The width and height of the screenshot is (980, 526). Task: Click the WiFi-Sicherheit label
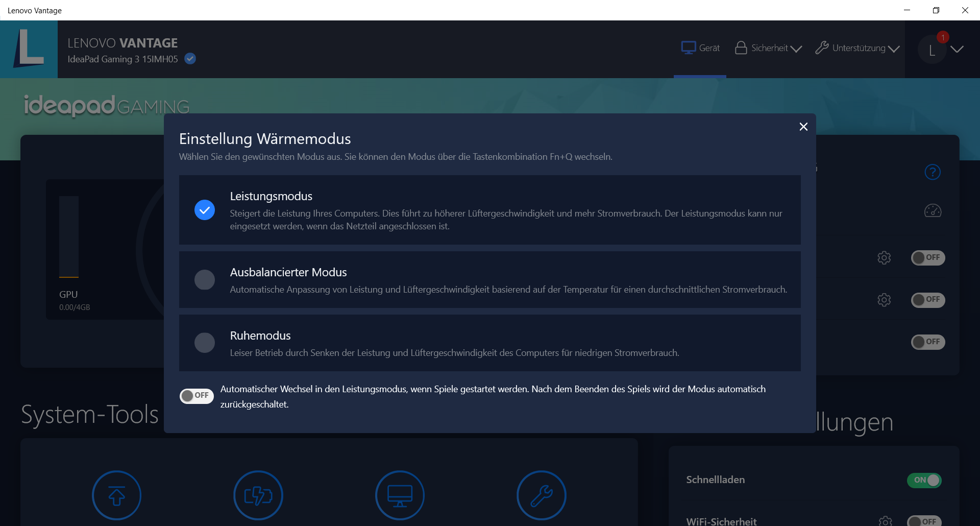[721, 521]
